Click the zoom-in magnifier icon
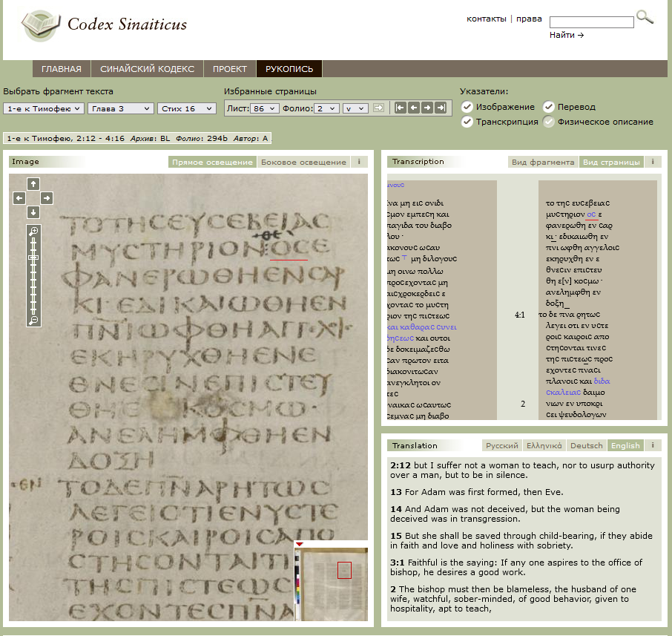Screen dimensions: 672x636 coord(33,231)
